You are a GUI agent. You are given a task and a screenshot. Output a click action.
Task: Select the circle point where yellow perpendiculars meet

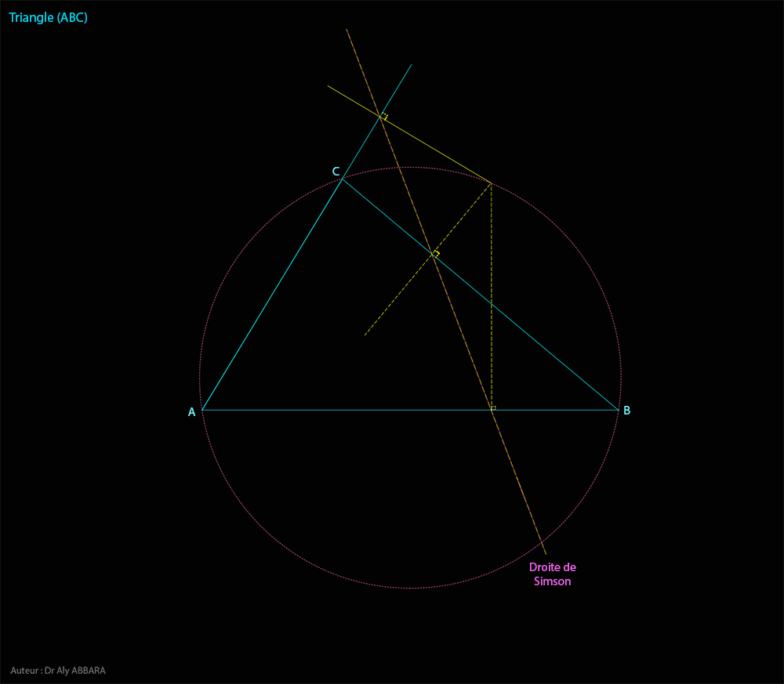pos(492,184)
